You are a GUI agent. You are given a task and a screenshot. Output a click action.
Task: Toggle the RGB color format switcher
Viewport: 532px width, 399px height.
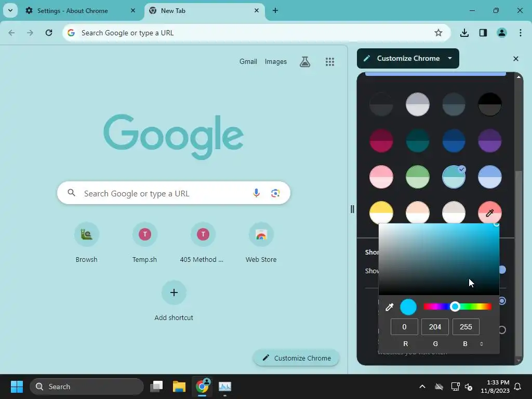click(x=482, y=344)
